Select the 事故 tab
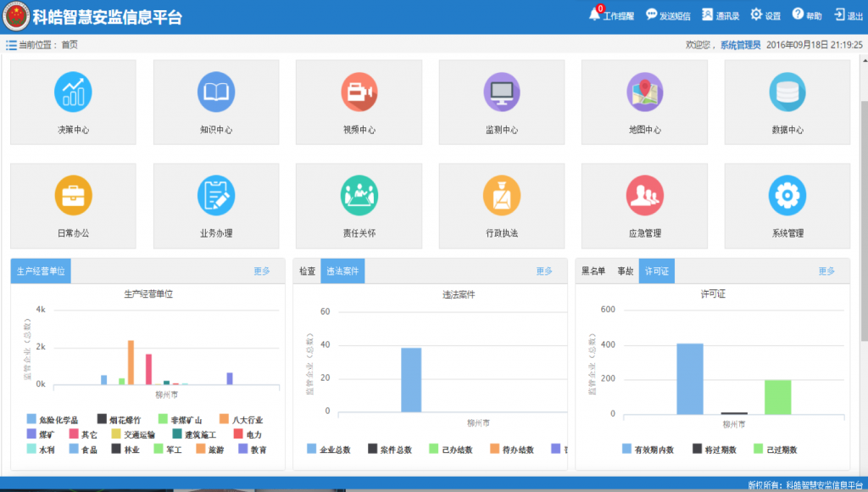The image size is (868, 492). [x=625, y=271]
